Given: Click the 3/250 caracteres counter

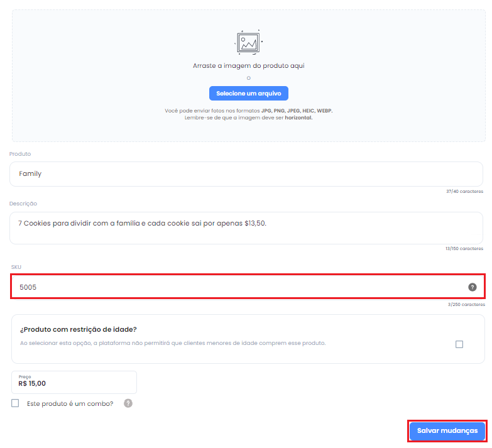Looking at the screenshot, I should click(466, 304).
